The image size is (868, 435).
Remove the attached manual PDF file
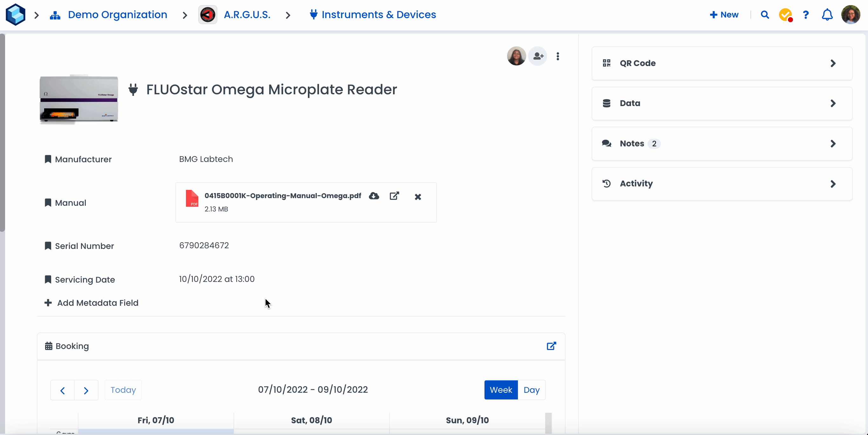(417, 197)
